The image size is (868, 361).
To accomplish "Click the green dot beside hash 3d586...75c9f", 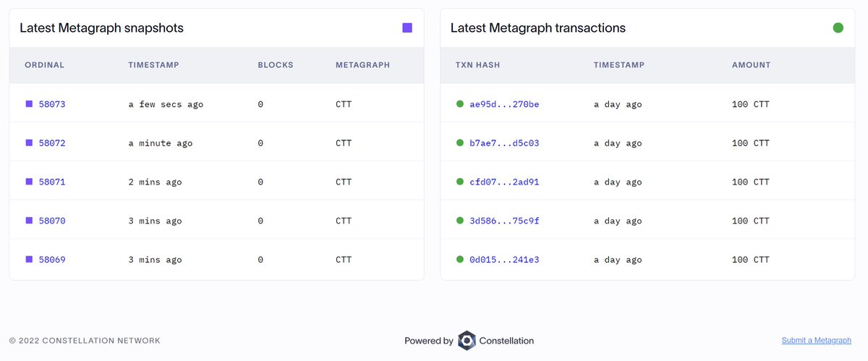I will click(460, 221).
